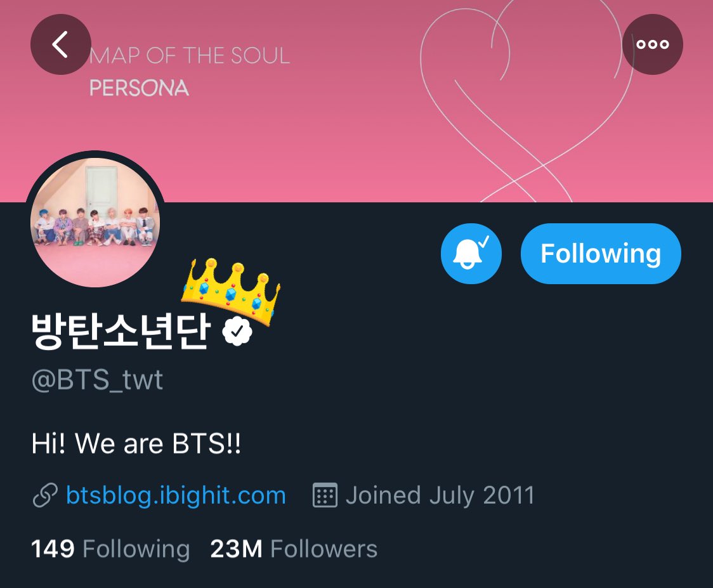
Task: Go back using the back arrow
Action: tap(60, 44)
